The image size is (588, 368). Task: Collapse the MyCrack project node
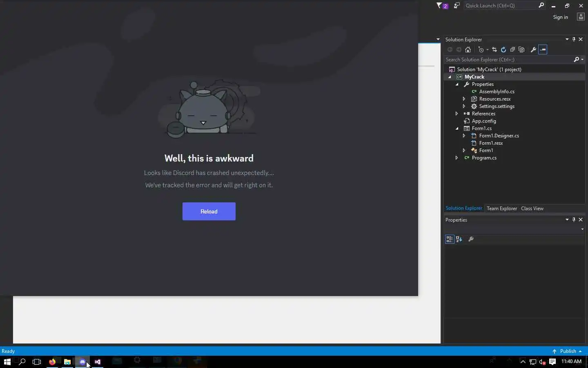450,77
